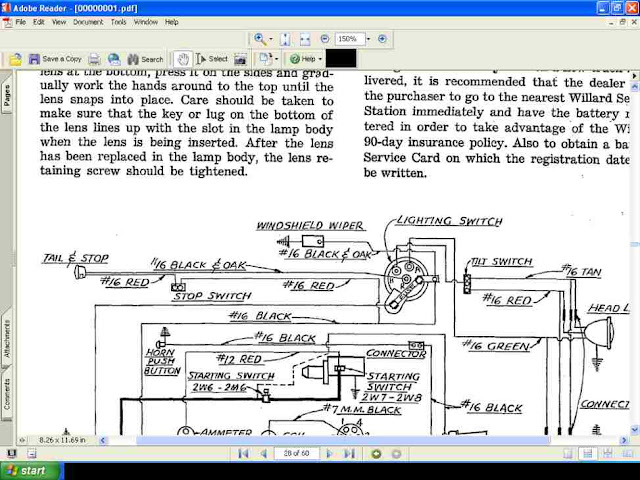Click the horizontal scrollbar thumb
Screen dimensions: 640x480
click(343, 440)
